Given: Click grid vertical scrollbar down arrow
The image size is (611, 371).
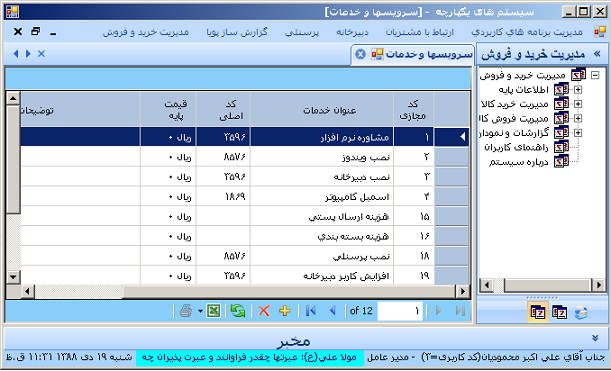Looking at the screenshot, I should 13,277.
